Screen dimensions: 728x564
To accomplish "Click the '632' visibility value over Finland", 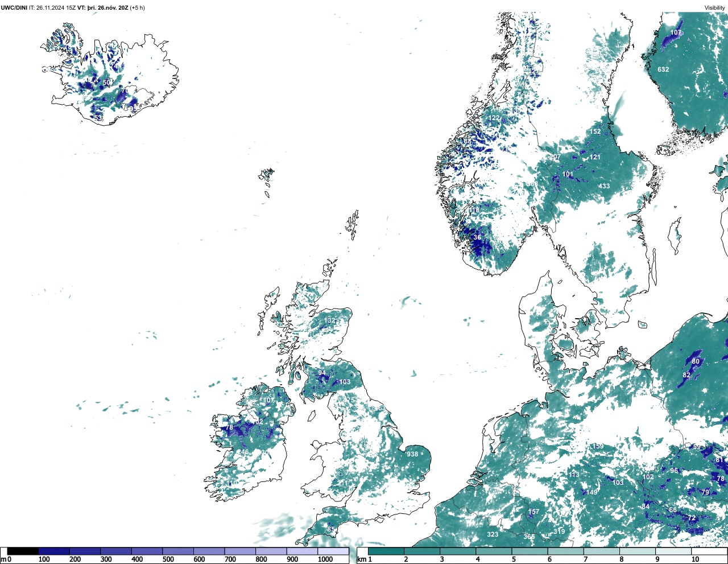I will [x=663, y=69].
